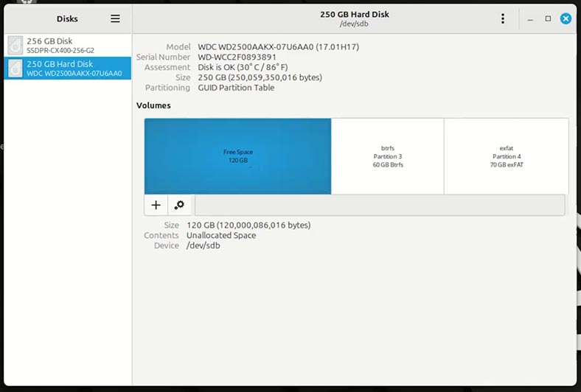This screenshot has height=392, width=581.
Task: Select the 256 GB Disk drive icon
Action: point(15,45)
